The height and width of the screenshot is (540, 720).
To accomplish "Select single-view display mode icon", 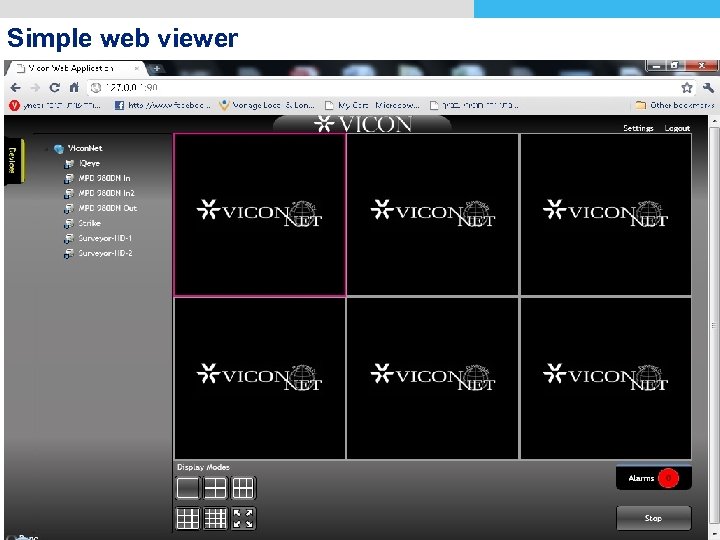I will coord(187,488).
